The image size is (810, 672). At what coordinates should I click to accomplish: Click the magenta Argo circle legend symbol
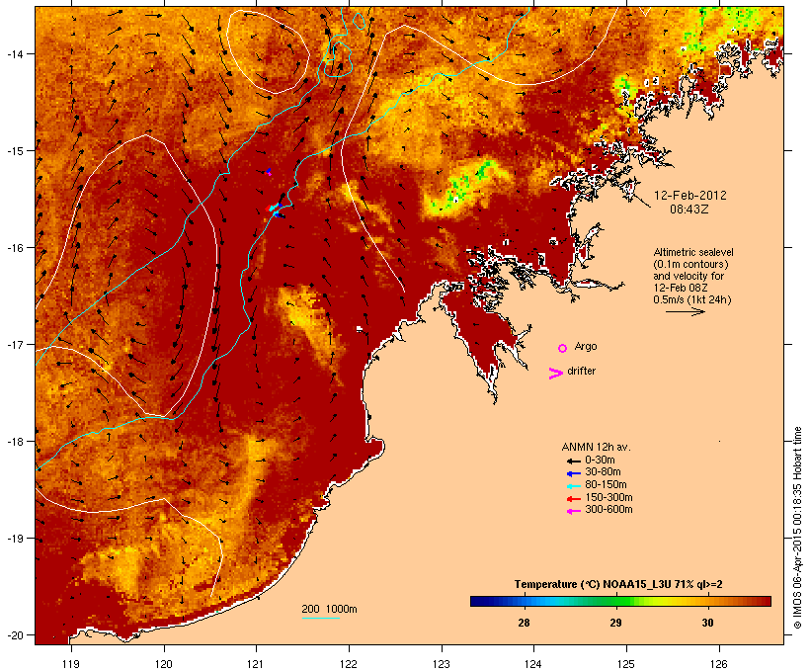coord(563,348)
